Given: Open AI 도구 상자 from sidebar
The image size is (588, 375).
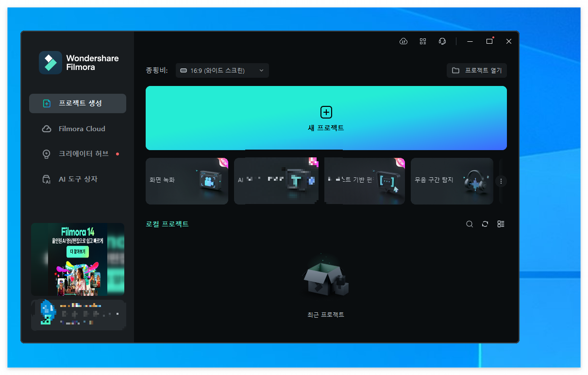Looking at the screenshot, I should pyautogui.click(x=78, y=179).
